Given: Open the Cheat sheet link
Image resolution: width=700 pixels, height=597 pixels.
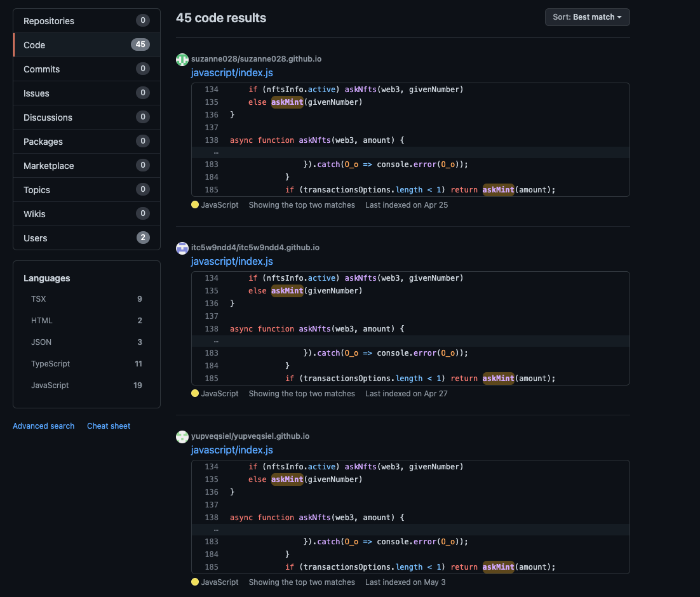Looking at the screenshot, I should 109,426.
